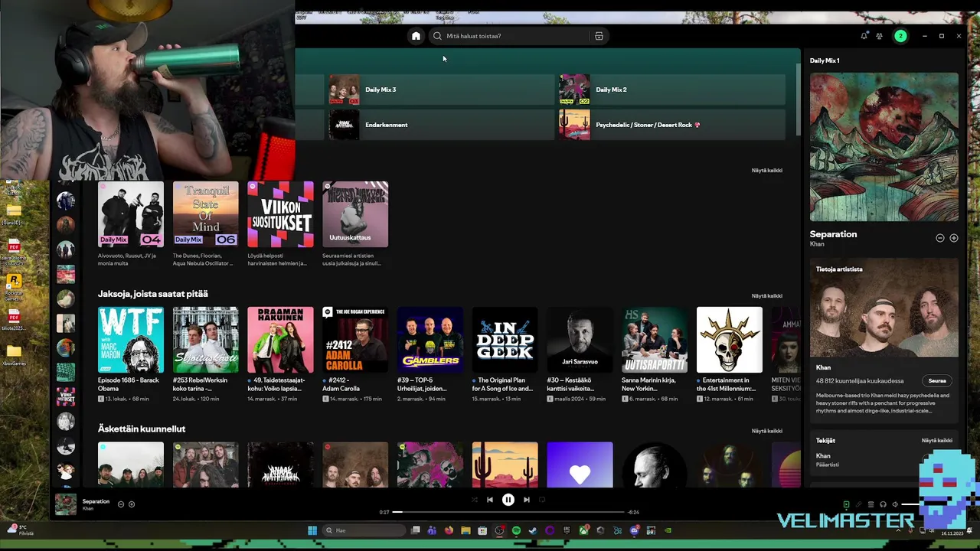Screen dimensions: 980x551
Task: Open the Daily Mix 1 album artwork
Action: pyautogui.click(x=884, y=147)
